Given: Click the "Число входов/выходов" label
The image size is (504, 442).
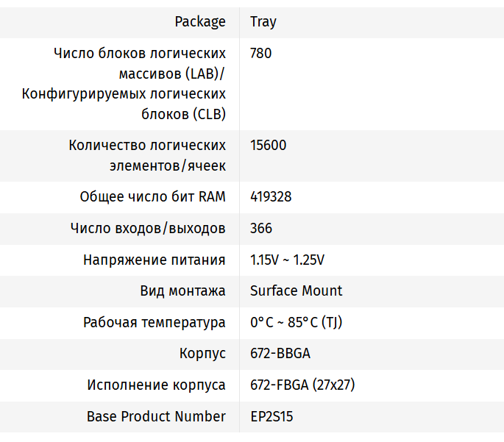Looking at the screenshot, I should pos(148,228).
